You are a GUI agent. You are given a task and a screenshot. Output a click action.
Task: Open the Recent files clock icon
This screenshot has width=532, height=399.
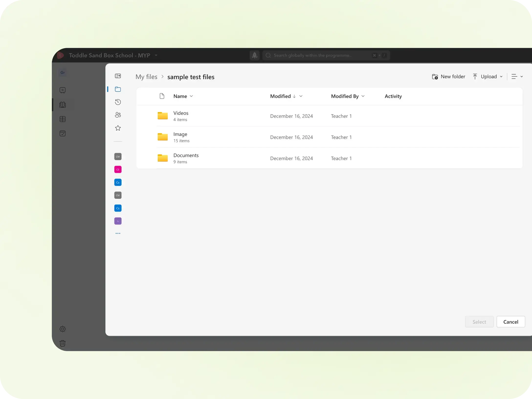pyautogui.click(x=118, y=102)
